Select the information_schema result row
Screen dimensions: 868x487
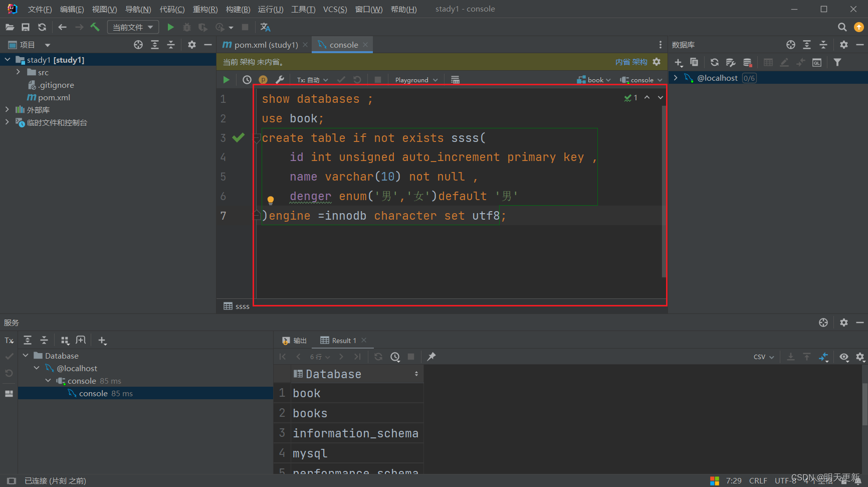tap(355, 433)
